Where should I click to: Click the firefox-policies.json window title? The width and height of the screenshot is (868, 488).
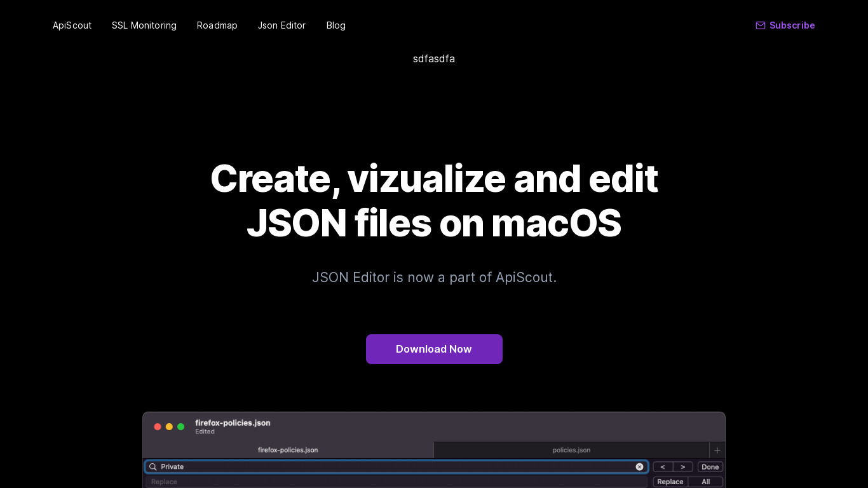tap(233, 423)
